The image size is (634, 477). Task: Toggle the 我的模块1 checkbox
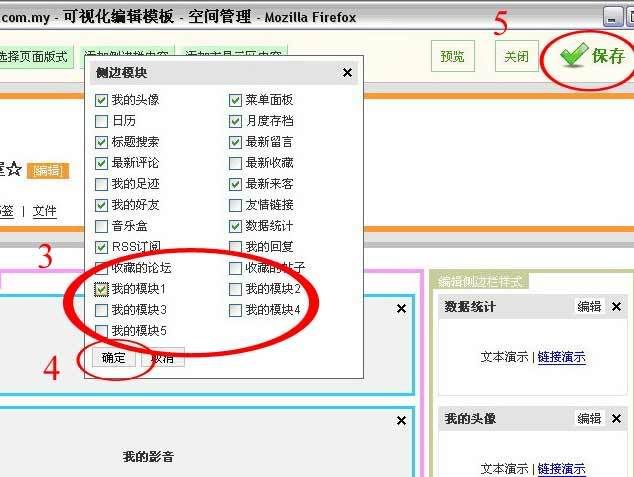click(x=101, y=289)
